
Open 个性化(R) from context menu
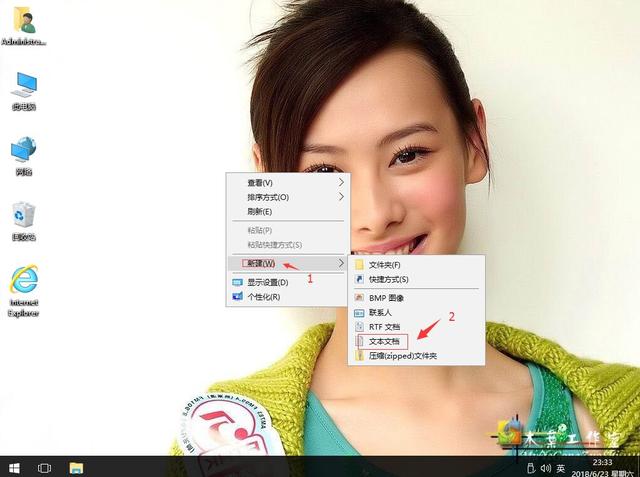coord(288,297)
